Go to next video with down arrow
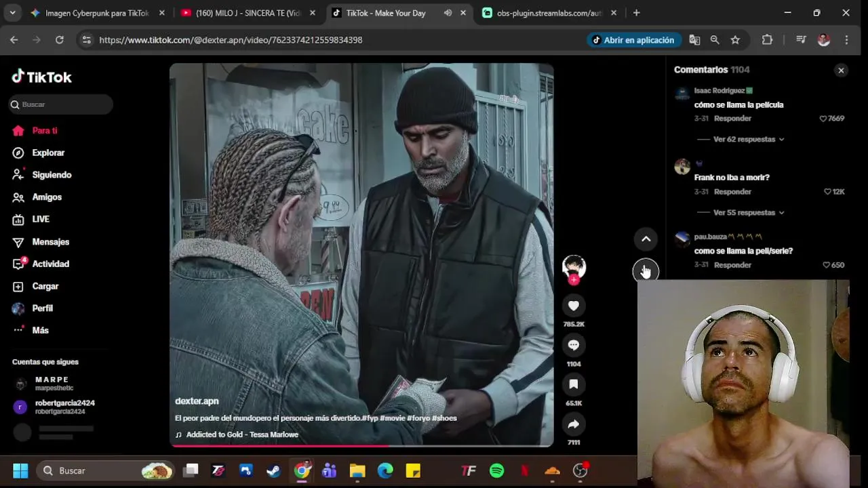 coord(646,270)
